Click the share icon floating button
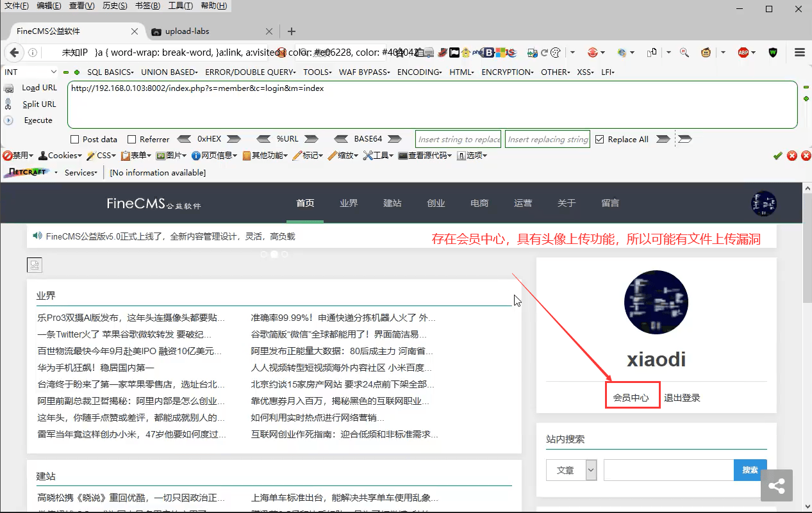 click(x=777, y=486)
